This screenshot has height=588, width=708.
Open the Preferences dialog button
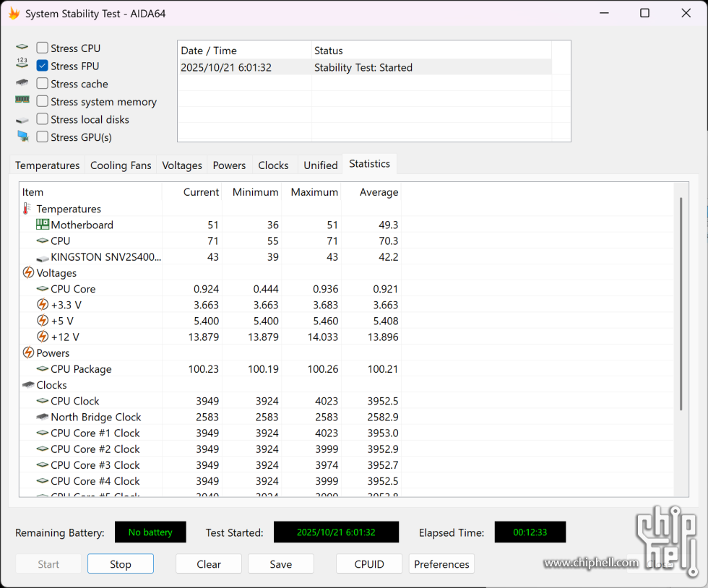[x=441, y=564]
